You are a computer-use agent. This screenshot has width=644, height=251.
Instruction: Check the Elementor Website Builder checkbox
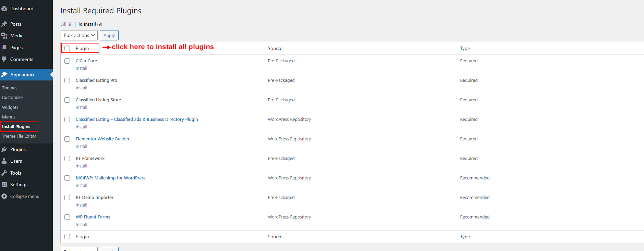click(x=67, y=139)
